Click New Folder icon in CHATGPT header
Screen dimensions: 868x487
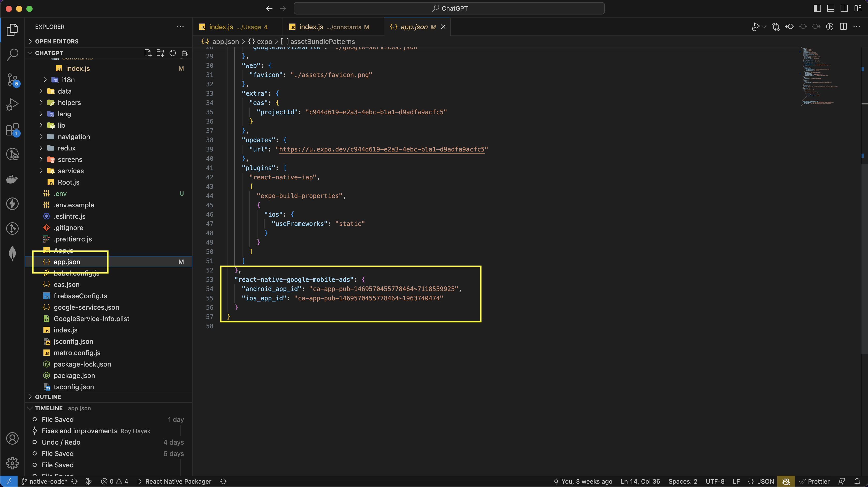[x=160, y=53]
